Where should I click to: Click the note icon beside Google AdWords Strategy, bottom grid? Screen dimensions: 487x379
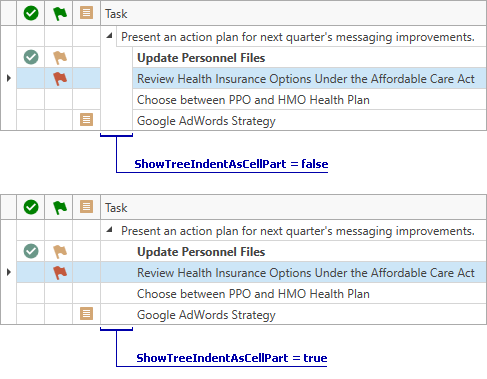[x=86, y=313]
